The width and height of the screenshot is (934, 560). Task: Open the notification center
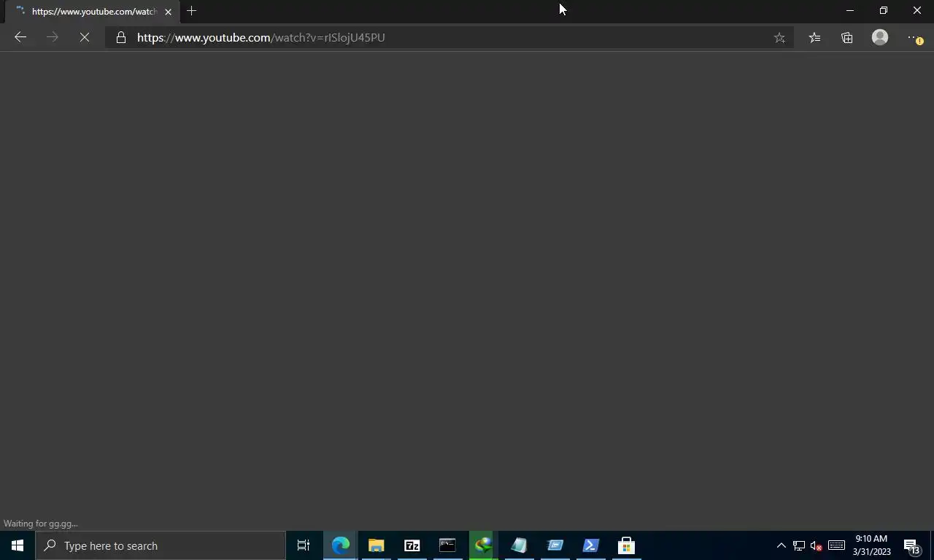[912, 545]
